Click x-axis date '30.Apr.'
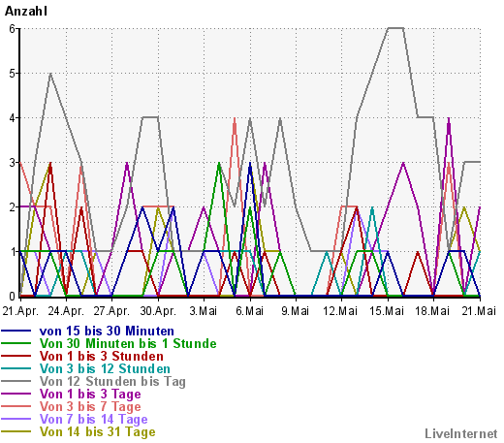 158,311
